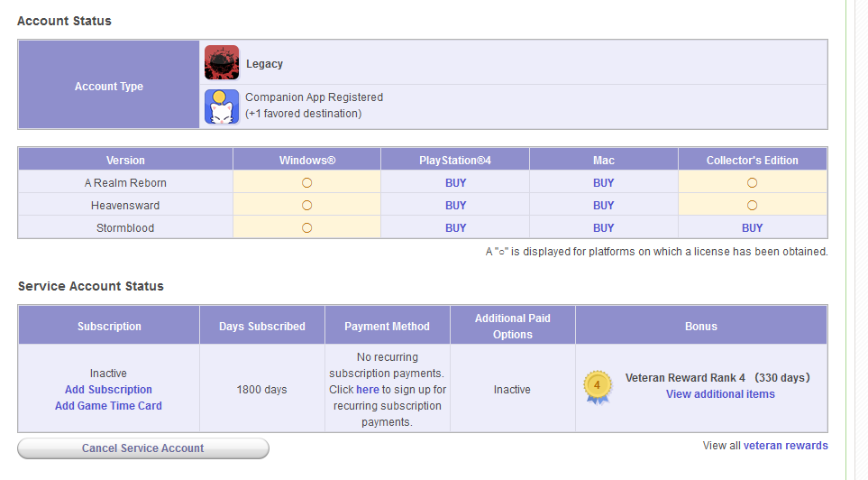Screen dimensions: 868x480
Task: Click the Legacy account type icon
Action: coord(222,62)
